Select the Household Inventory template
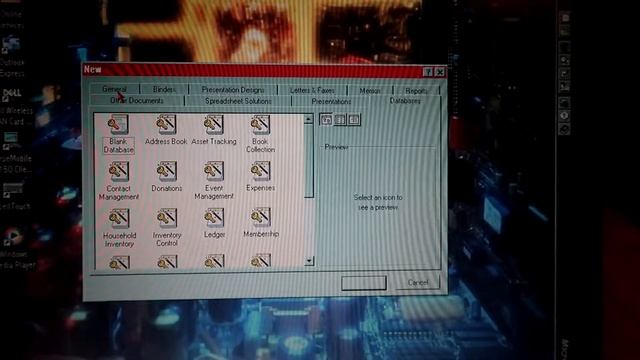The image size is (640, 360). click(x=119, y=228)
